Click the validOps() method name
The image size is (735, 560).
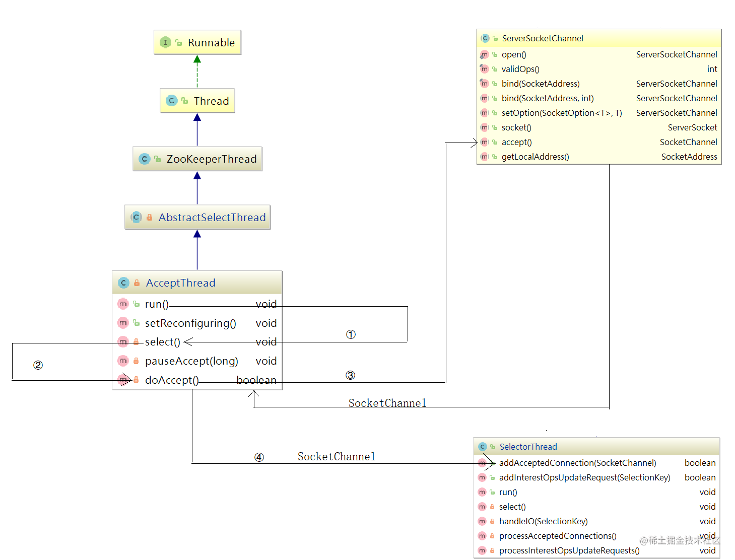(x=520, y=69)
